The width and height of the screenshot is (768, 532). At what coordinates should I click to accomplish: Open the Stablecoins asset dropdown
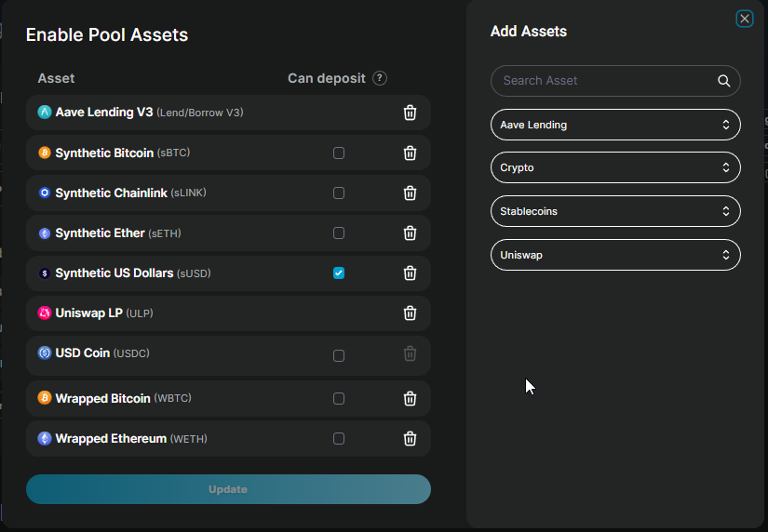615,211
